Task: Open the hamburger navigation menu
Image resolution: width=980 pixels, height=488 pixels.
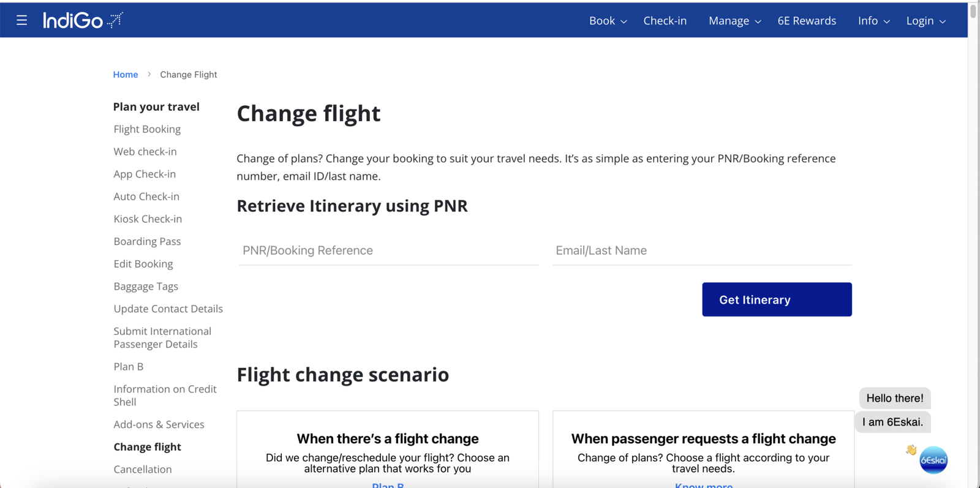Action: click(21, 20)
